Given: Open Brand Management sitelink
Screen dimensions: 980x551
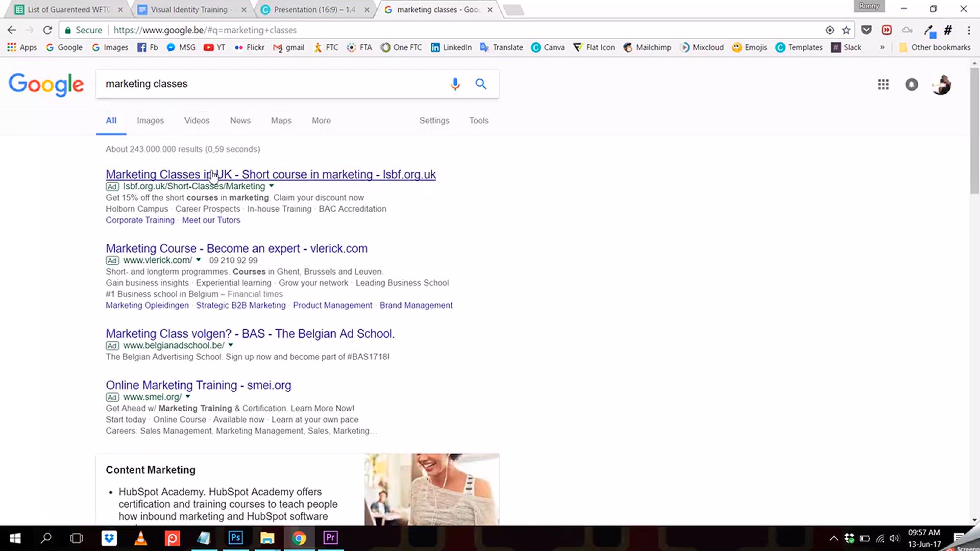Looking at the screenshot, I should click(x=416, y=305).
